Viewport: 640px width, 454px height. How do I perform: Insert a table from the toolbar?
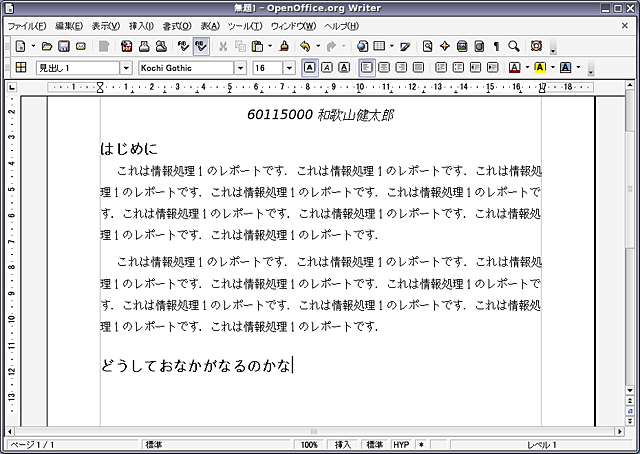pos(379,46)
